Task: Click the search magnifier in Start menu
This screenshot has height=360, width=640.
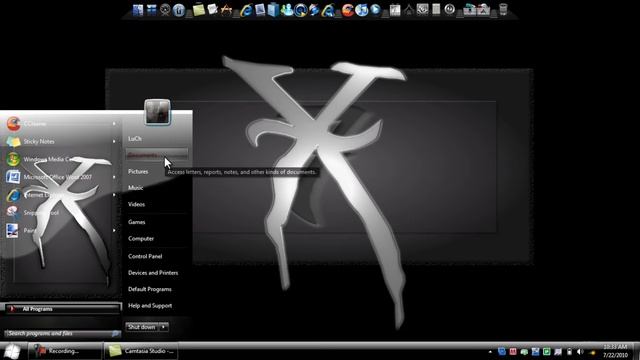Action: [116, 334]
